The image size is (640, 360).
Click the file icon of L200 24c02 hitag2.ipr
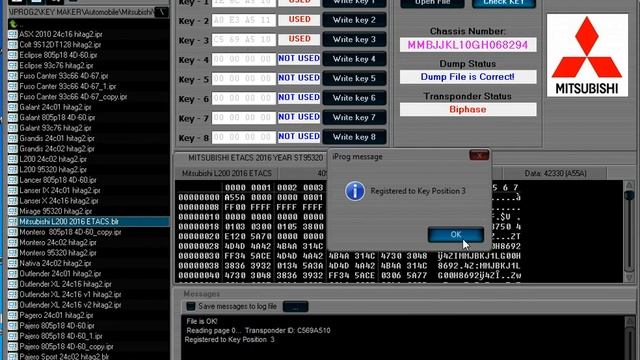(x=13, y=159)
